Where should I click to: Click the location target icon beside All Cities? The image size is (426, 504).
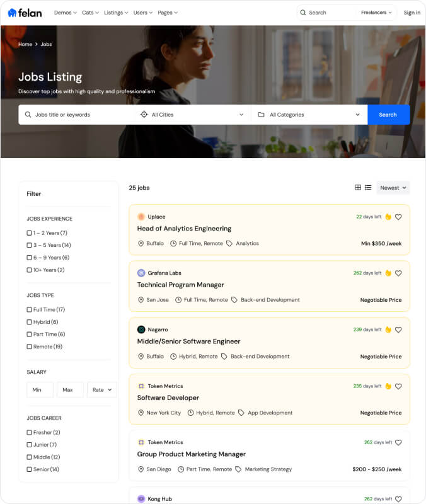144,115
